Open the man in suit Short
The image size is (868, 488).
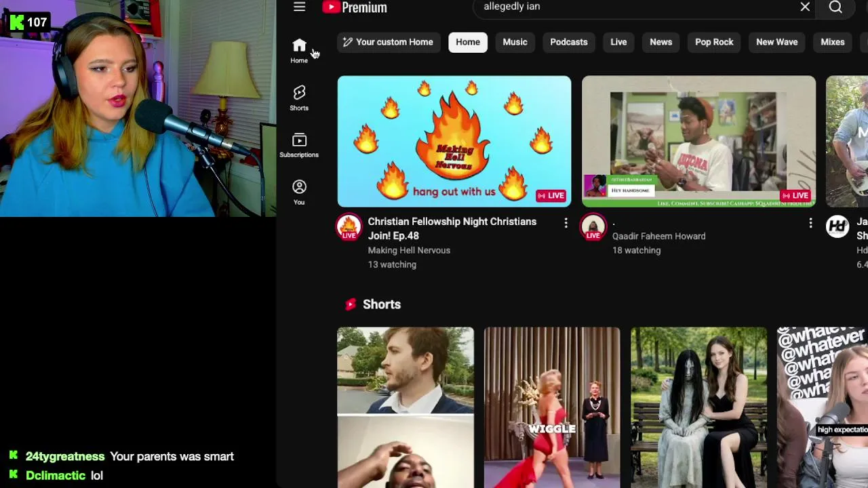[x=406, y=407]
